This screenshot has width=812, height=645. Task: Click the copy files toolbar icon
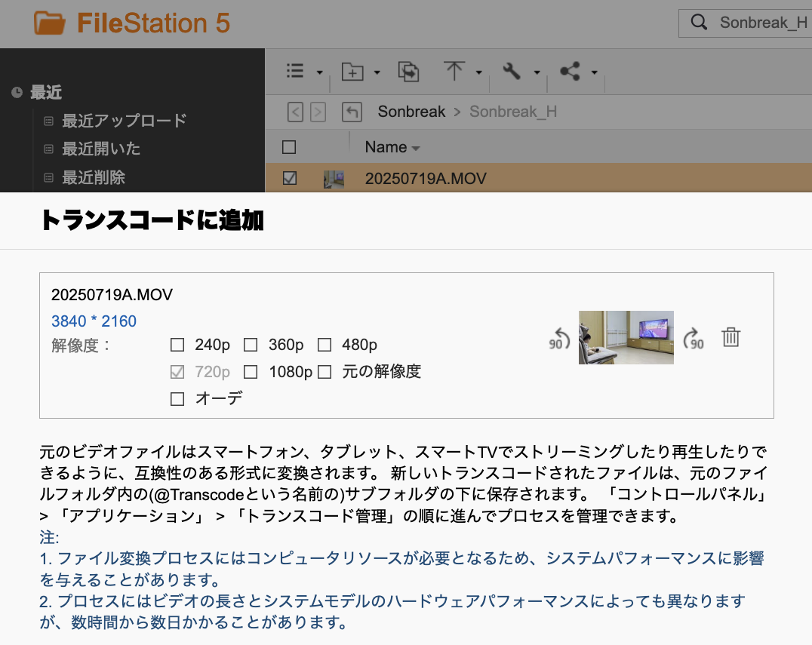click(408, 72)
